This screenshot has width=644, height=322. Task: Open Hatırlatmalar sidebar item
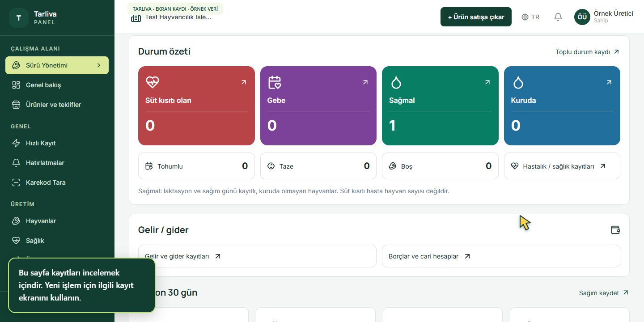(57, 163)
